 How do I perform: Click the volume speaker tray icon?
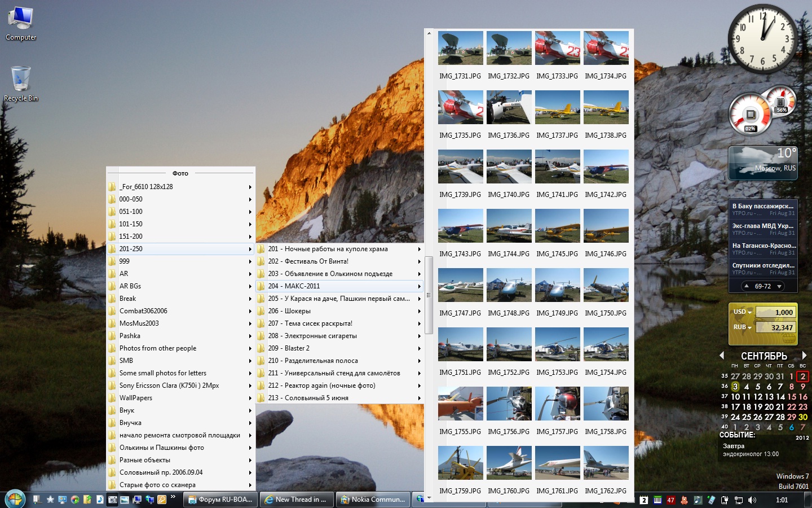752,500
